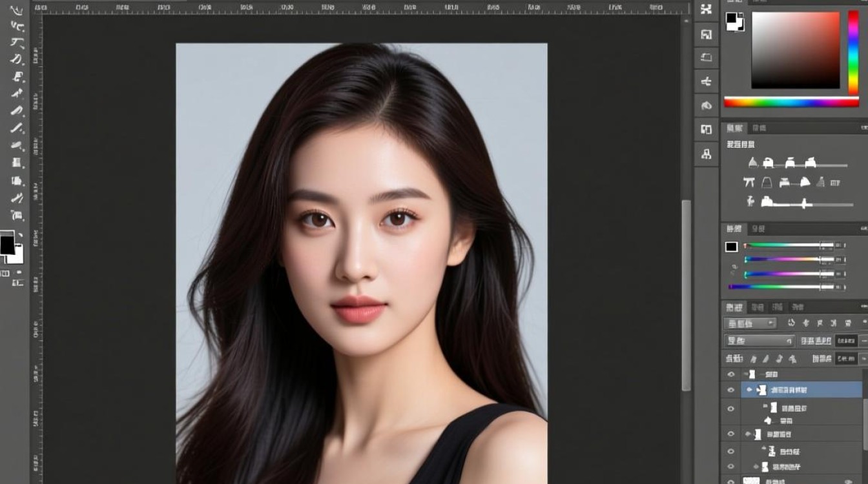The image size is (868, 484).
Task: Select the last tool above the toolbar color swatches
Action: [x=17, y=215]
